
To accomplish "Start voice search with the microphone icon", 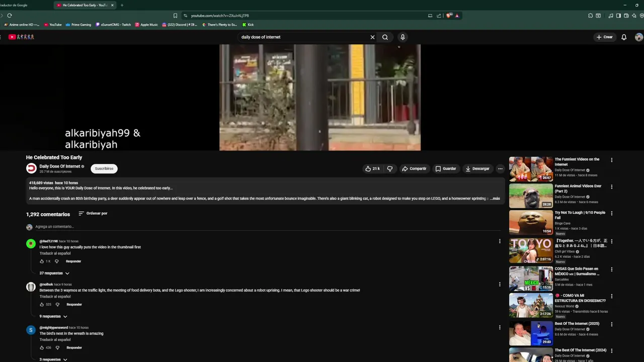I will coord(403,37).
